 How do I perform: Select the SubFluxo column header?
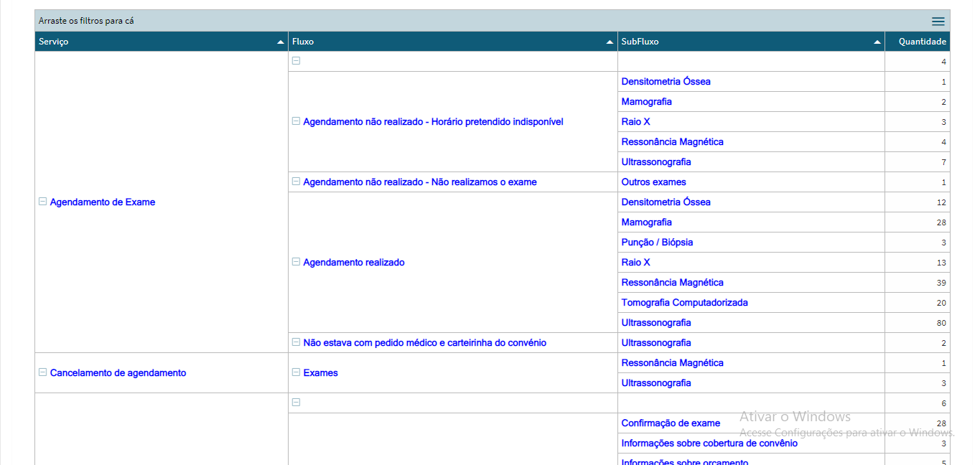pyautogui.click(x=751, y=42)
